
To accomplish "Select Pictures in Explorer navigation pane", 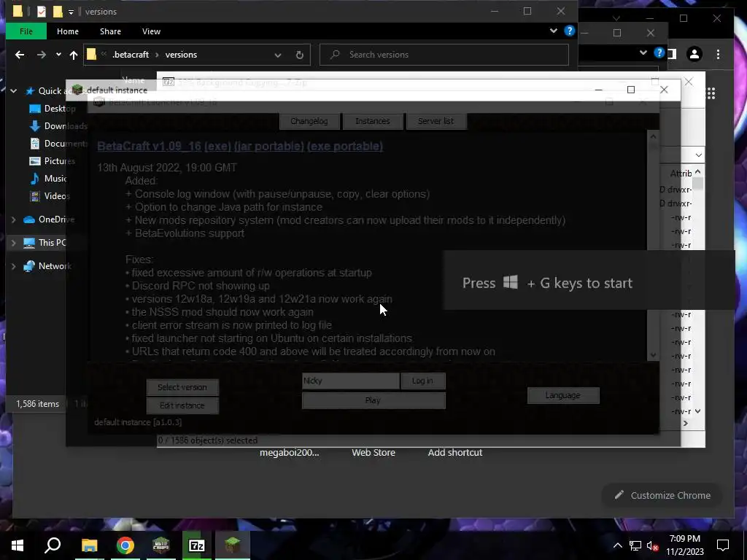I will point(52,161).
